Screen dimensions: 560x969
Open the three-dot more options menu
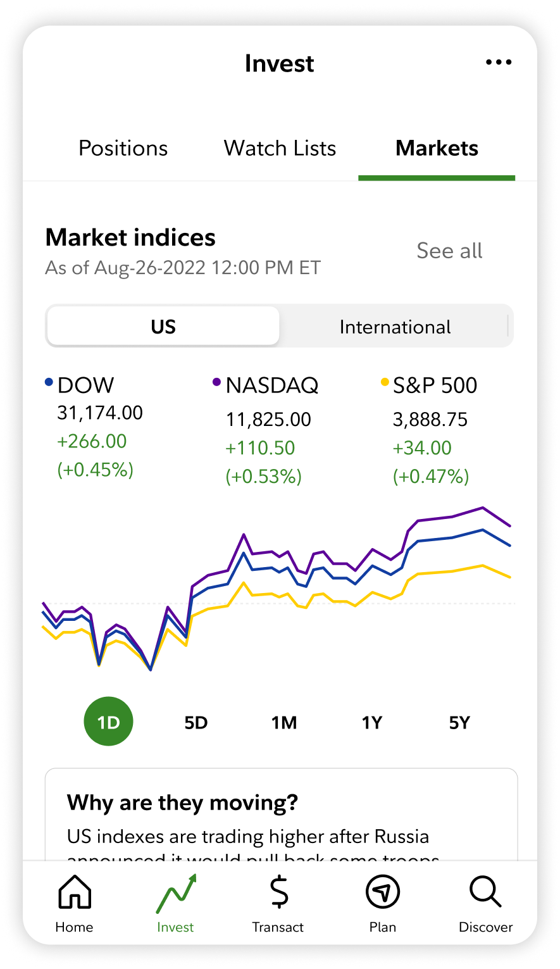[499, 62]
